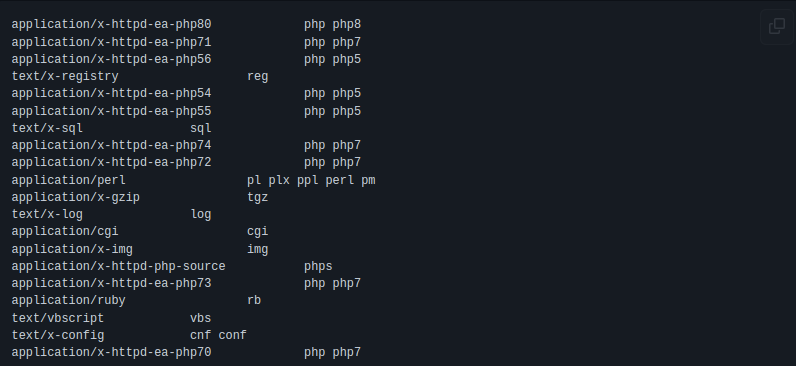796x366 pixels.
Task: Click the conf extension in the text/x-config row
Action: click(233, 336)
